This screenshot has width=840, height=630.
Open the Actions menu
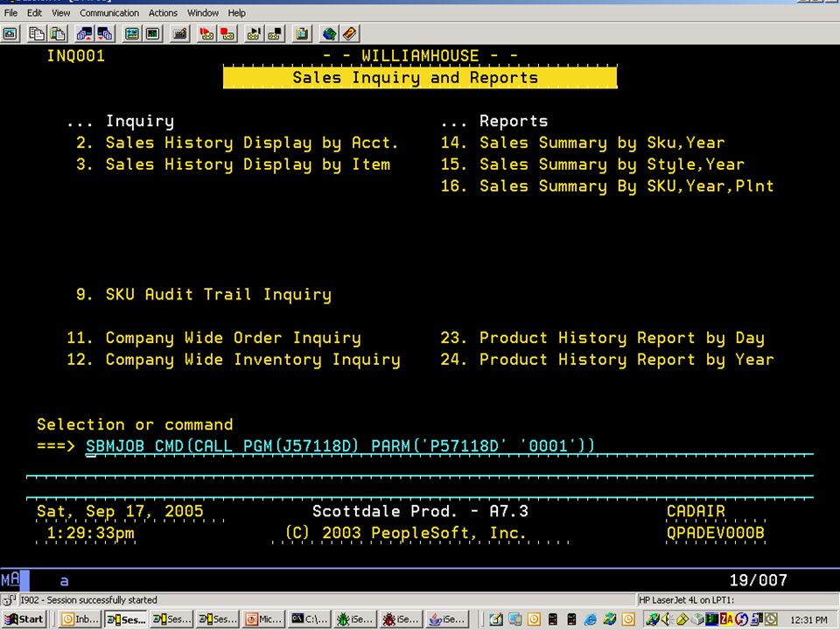(163, 13)
